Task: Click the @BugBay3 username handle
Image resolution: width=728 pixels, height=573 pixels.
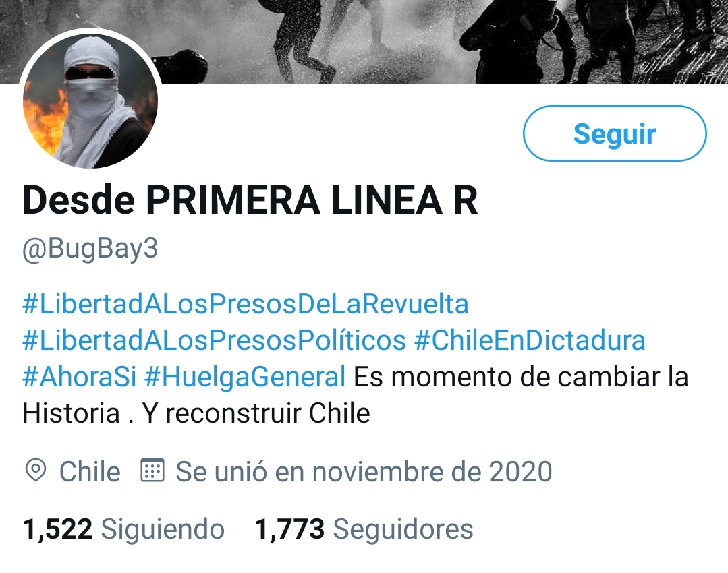Action: coord(90,249)
